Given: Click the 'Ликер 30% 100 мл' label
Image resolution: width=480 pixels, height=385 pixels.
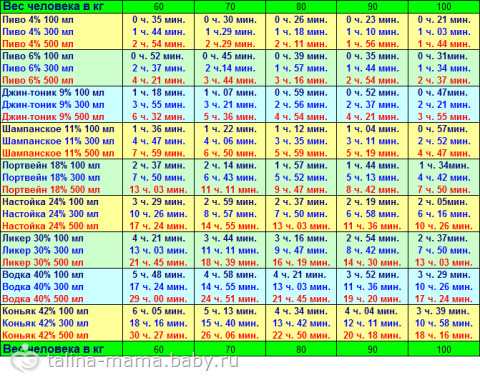Looking at the screenshot, I should [x=43, y=238].
